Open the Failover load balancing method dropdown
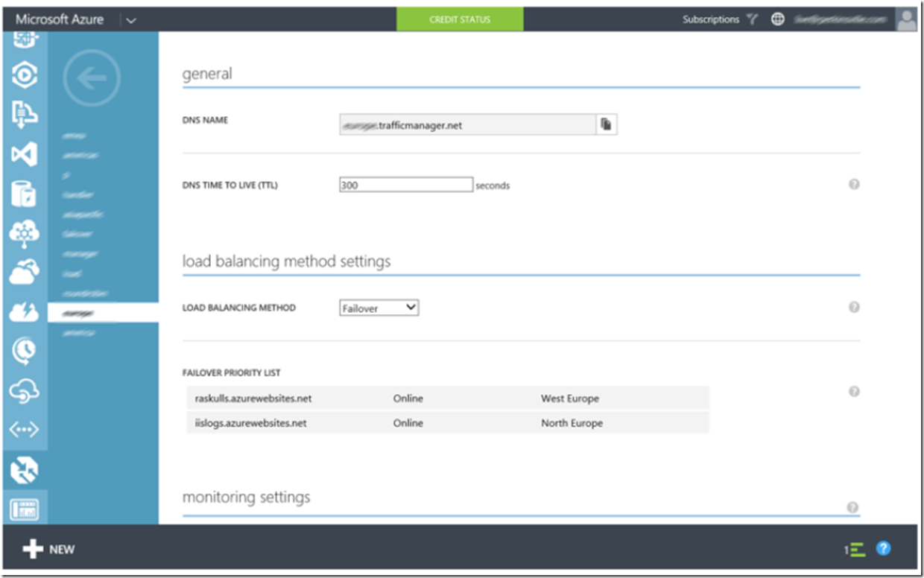 [x=379, y=308]
